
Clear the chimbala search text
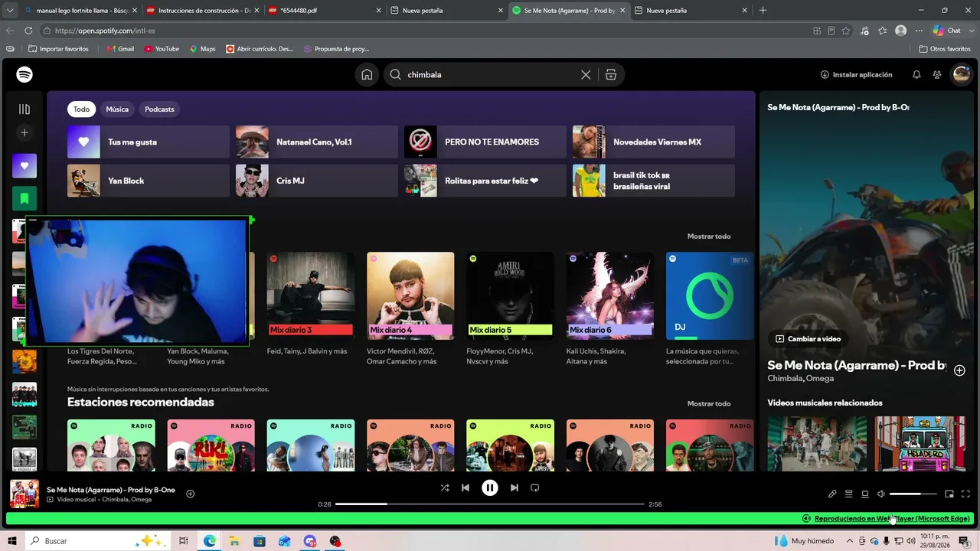[x=586, y=74]
